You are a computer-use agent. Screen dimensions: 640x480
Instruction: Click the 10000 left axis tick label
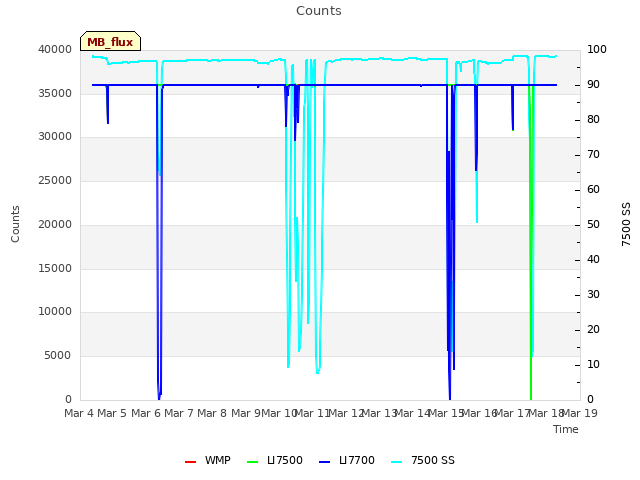coord(55,312)
